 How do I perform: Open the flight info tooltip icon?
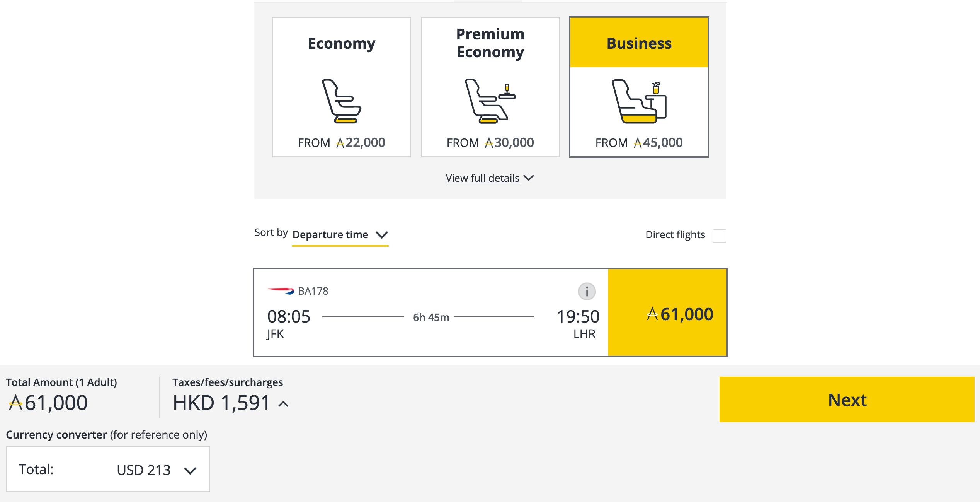tap(587, 292)
